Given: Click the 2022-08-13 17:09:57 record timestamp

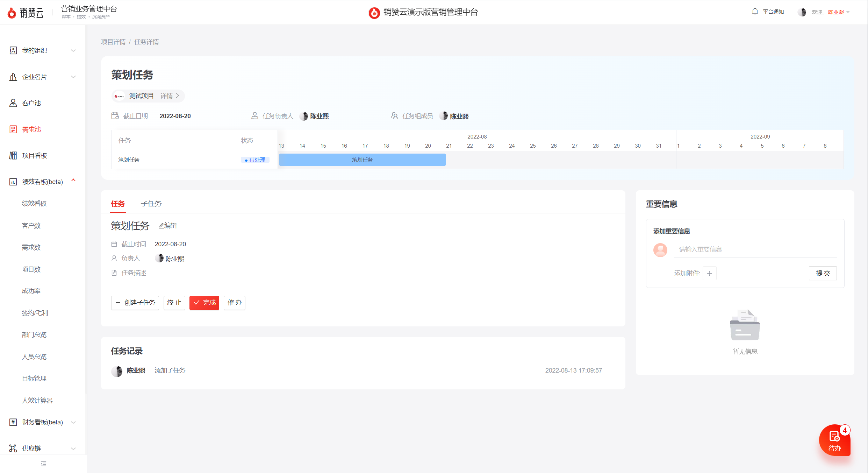Looking at the screenshot, I should [574, 370].
